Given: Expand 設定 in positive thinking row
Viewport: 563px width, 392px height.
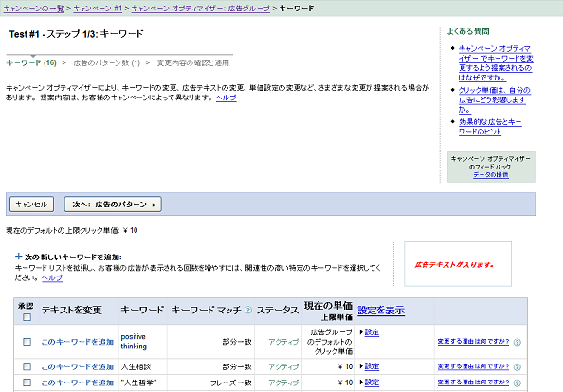Looking at the screenshot, I should (x=372, y=332).
